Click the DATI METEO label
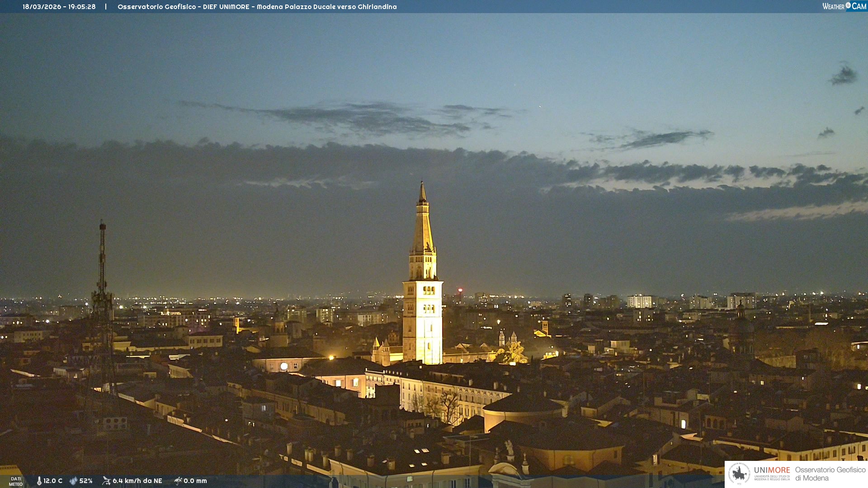The width and height of the screenshot is (868, 488). pyautogui.click(x=16, y=481)
